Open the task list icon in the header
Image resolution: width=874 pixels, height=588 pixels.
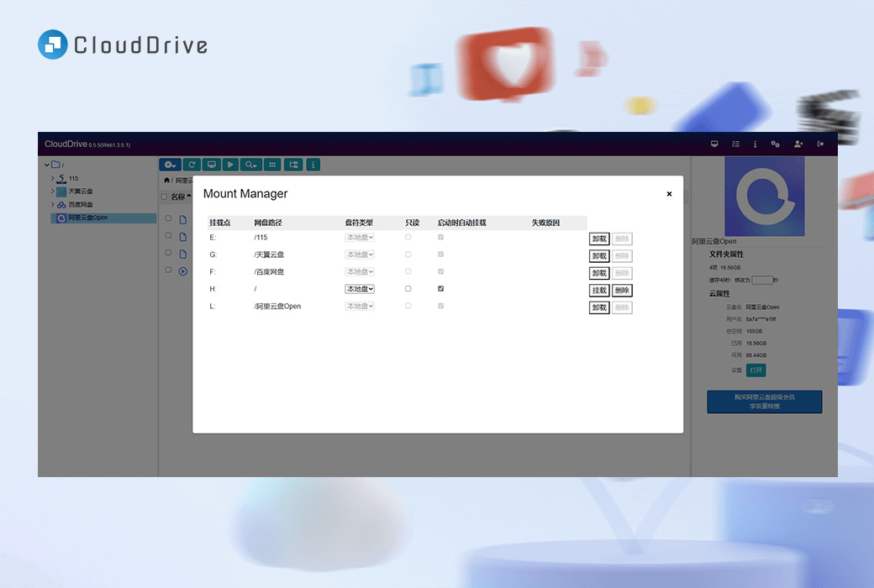(735, 144)
